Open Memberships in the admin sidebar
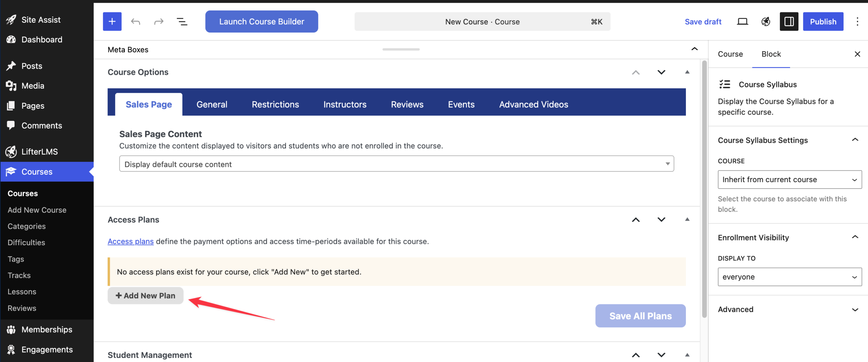Viewport: 868px width, 362px height. [x=47, y=329]
